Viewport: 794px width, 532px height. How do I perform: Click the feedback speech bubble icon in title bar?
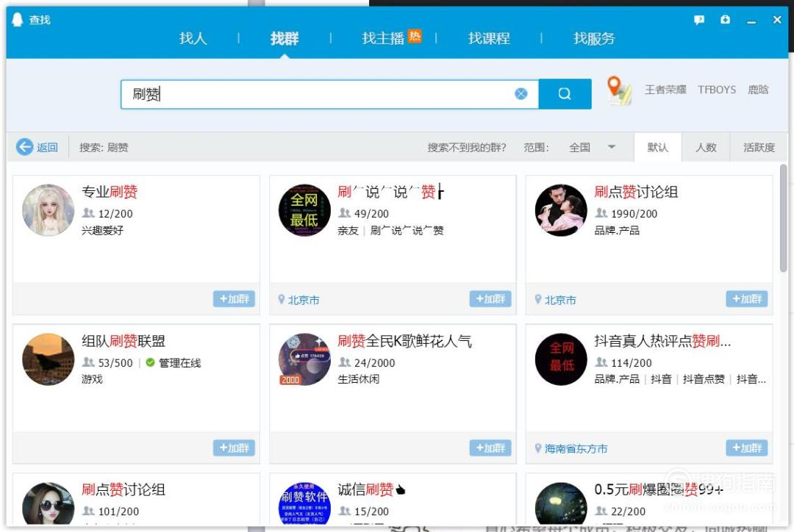[698, 20]
